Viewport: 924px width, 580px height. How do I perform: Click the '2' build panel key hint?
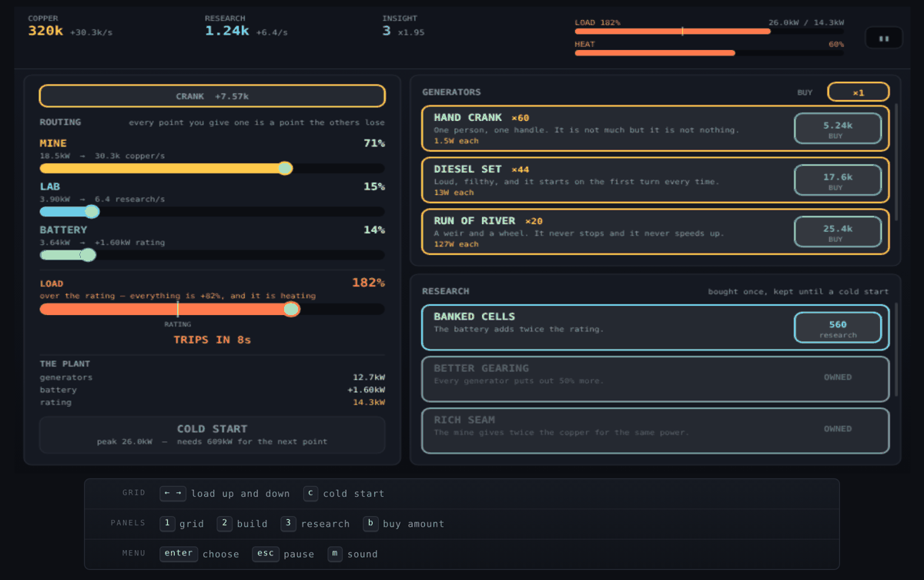pyautogui.click(x=225, y=524)
